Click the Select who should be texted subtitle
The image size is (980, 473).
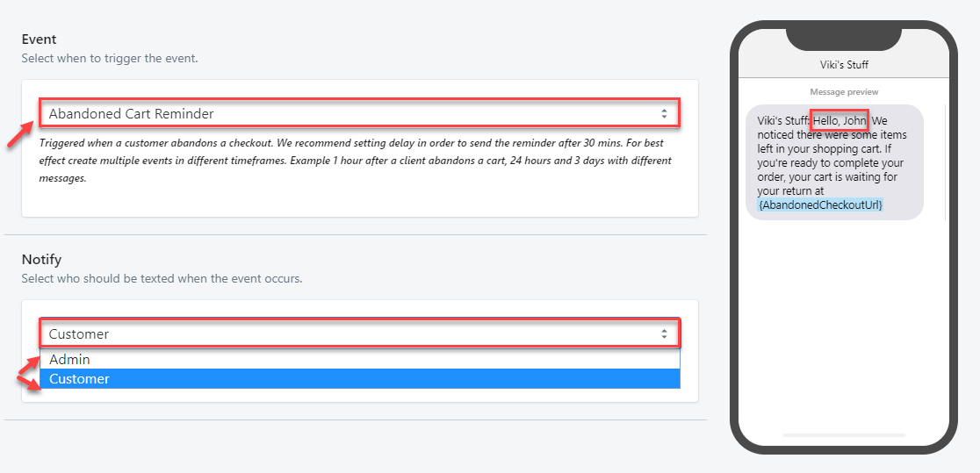pyautogui.click(x=162, y=279)
